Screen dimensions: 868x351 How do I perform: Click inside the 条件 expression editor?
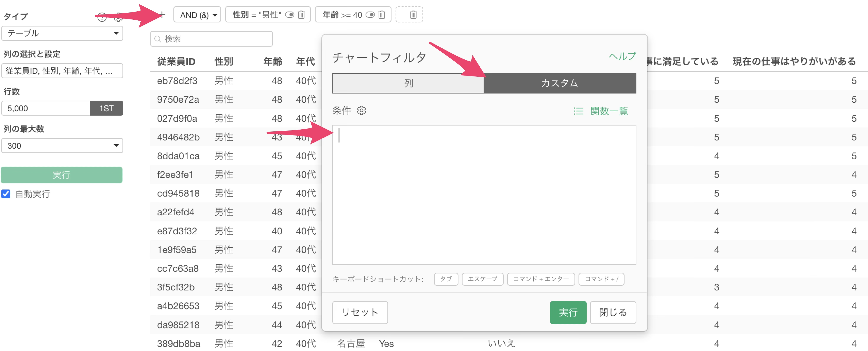point(484,194)
